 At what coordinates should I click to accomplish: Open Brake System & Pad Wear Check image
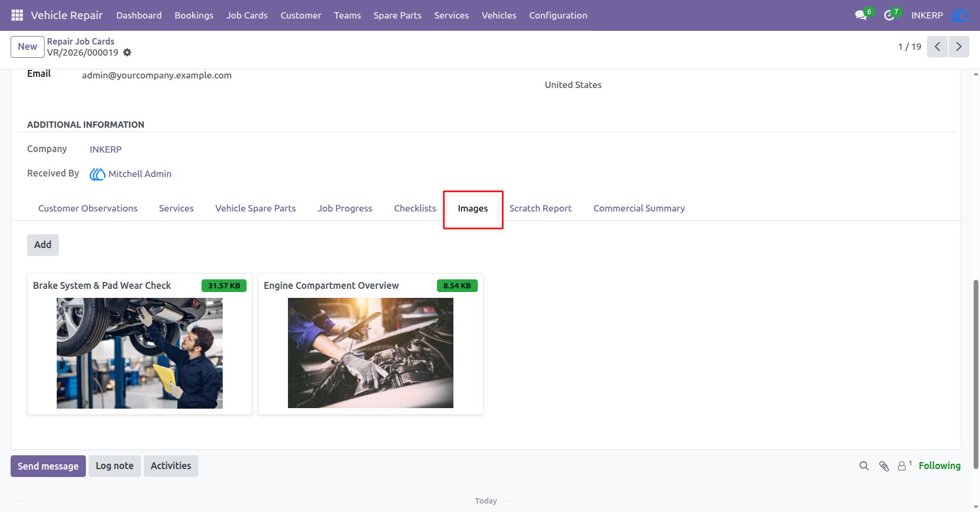click(x=139, y=353)
